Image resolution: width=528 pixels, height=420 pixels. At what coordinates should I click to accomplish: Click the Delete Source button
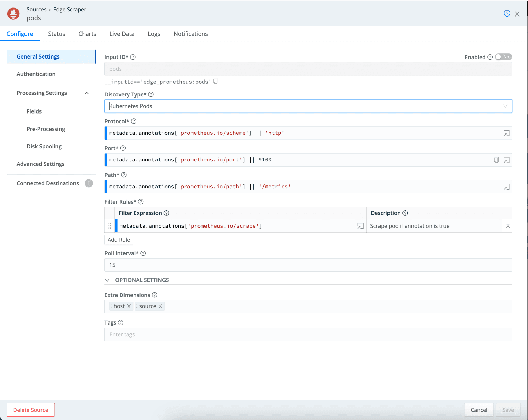(31, 410)
